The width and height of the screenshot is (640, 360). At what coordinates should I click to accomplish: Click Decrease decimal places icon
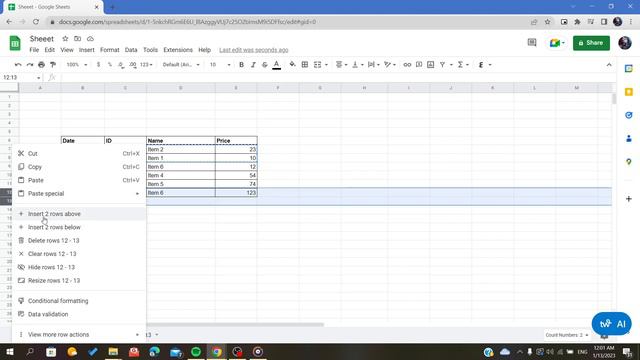tap(121, 64)
